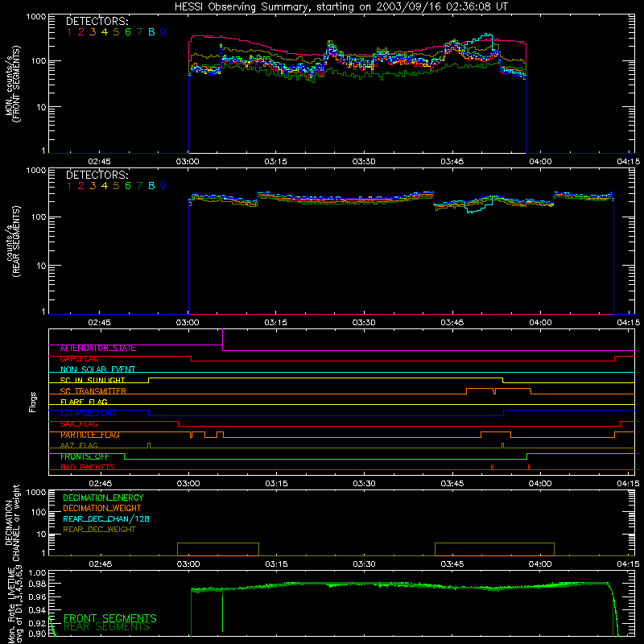The image size is (644, 644).
Task: Click the DECIMATION_ENERGY legend entry
Action: [103, 497]
